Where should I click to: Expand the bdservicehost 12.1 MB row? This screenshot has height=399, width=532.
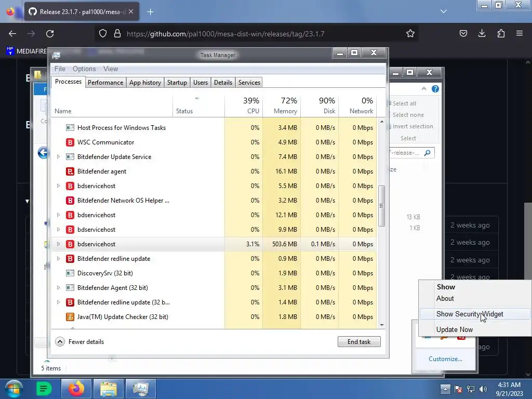click(58, 215)
